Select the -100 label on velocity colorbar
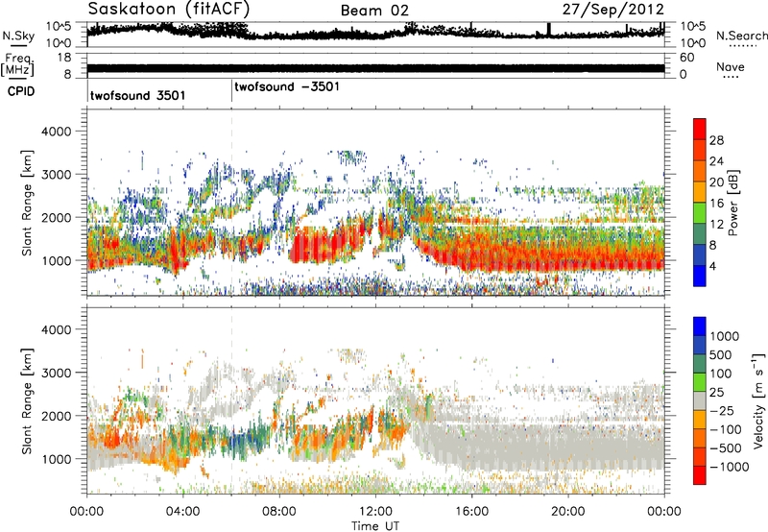 pyautogui.click(x=726, y=429)
